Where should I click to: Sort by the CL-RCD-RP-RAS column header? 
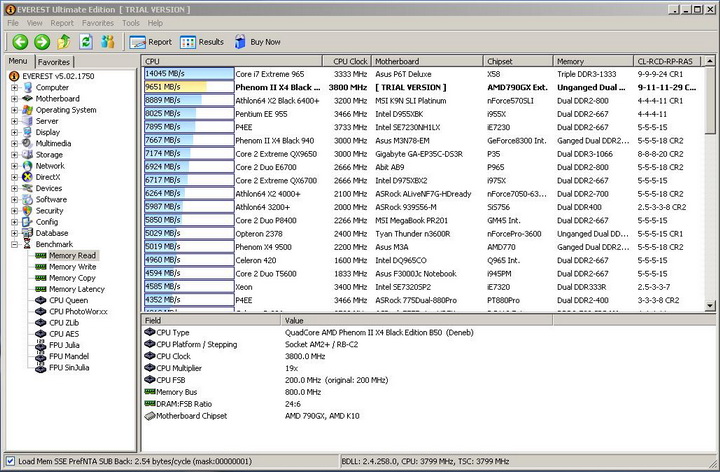pos(667,61)
